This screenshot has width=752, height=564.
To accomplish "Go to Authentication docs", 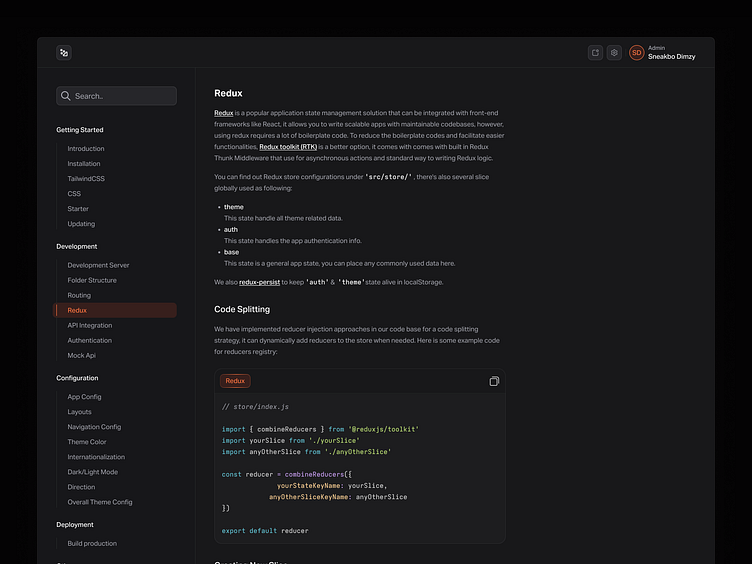I will [90, 341].
